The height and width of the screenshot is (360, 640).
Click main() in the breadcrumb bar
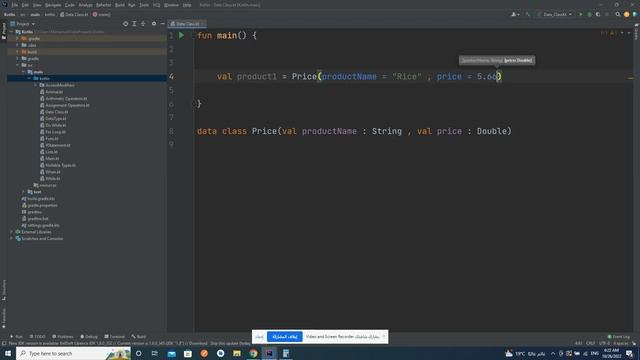tap(102, 14)
